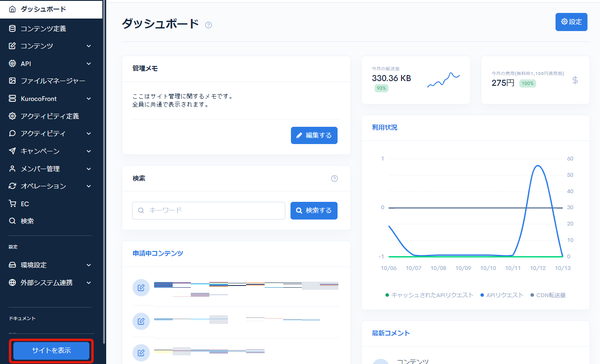
Task: Click the ファイルマネージャー image icon
Action: click(12, 81)
